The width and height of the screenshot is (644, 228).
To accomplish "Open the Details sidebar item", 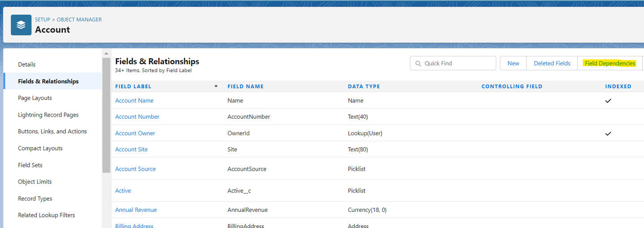I will pyautogui.click(x=27, y=65).
